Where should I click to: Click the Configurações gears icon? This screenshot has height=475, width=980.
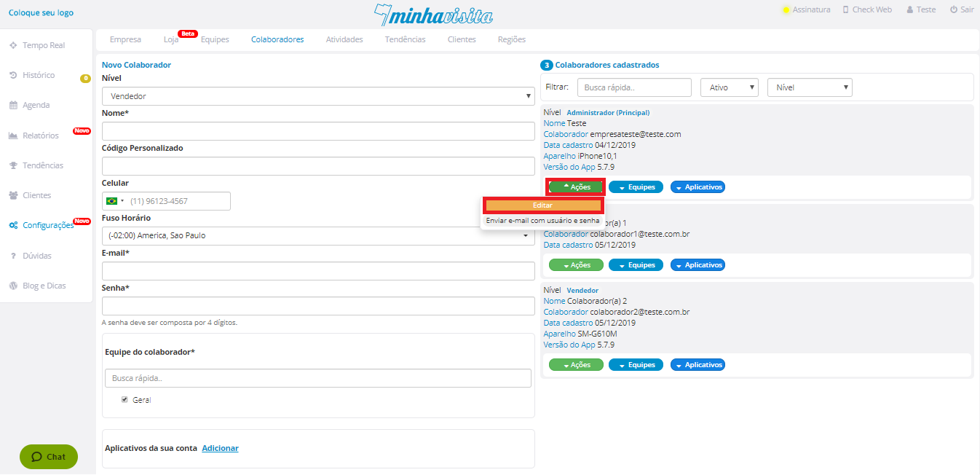pyautogui.click(x=13, y=226)
